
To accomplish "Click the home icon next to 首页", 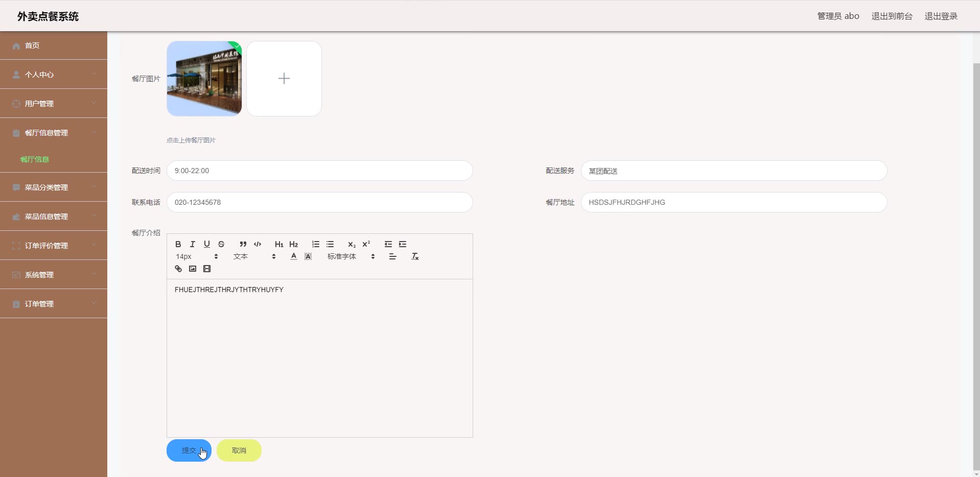I will click(x=16, y=46).
